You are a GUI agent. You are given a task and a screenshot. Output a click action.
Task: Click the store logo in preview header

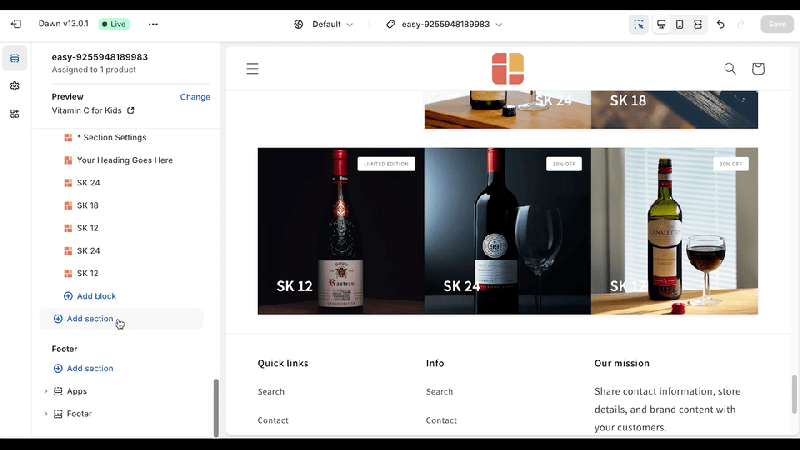tap(508, 68)
